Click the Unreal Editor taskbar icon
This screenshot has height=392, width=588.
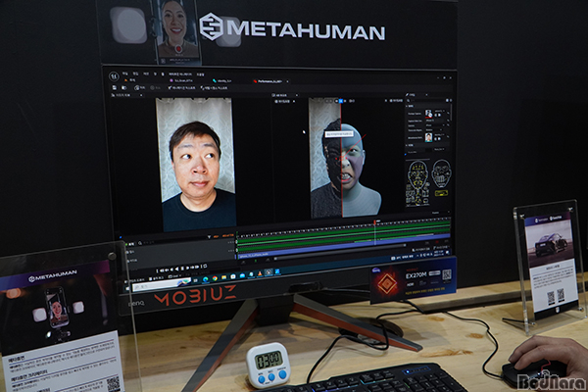pos(269,272)
